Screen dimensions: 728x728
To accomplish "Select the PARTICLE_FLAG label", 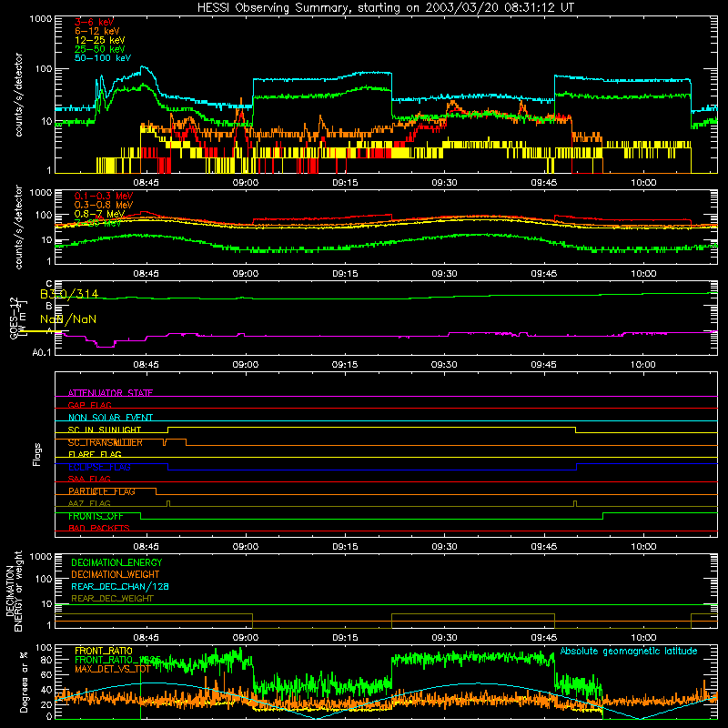I will (x=102, y=490).
